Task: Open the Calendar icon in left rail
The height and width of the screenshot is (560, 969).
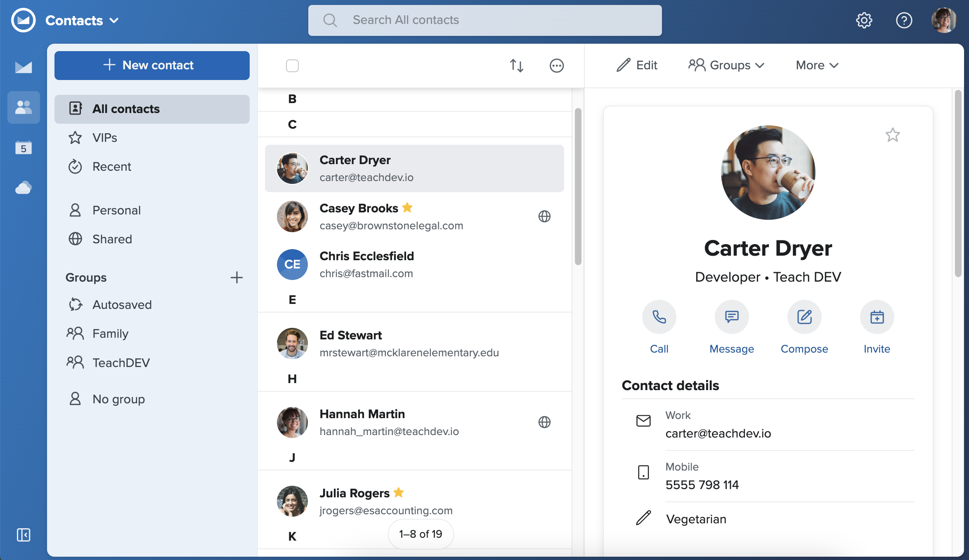Action: click(x=24, y=148)
